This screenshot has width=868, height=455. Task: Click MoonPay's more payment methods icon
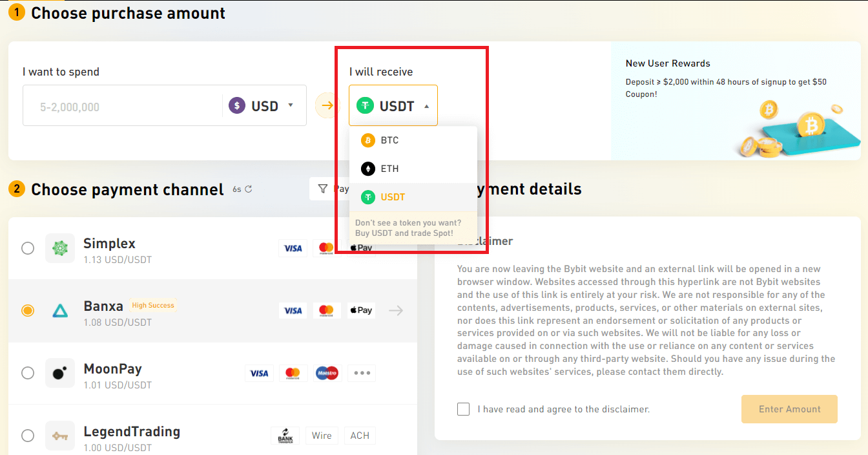(x=361, y=373)
